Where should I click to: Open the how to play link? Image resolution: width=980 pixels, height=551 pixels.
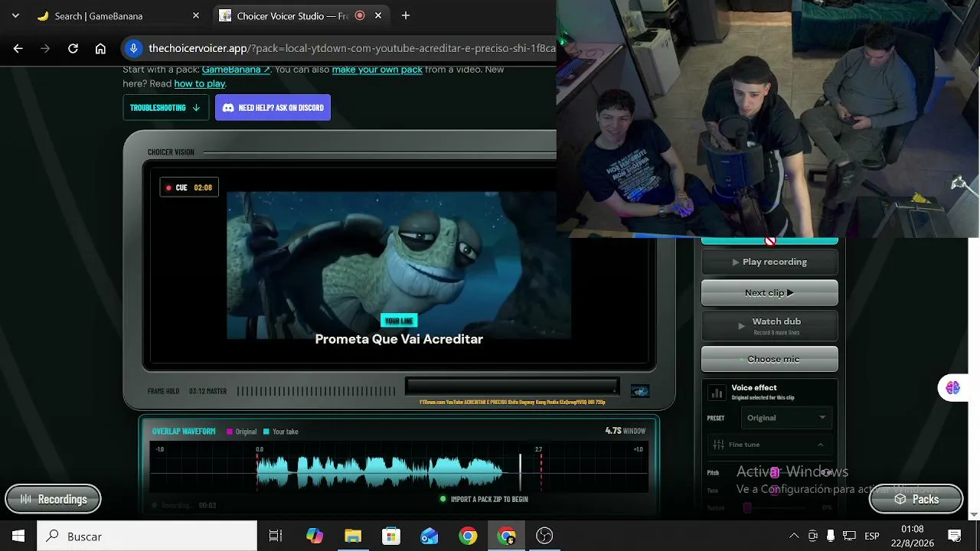click(x=199, y=83)
